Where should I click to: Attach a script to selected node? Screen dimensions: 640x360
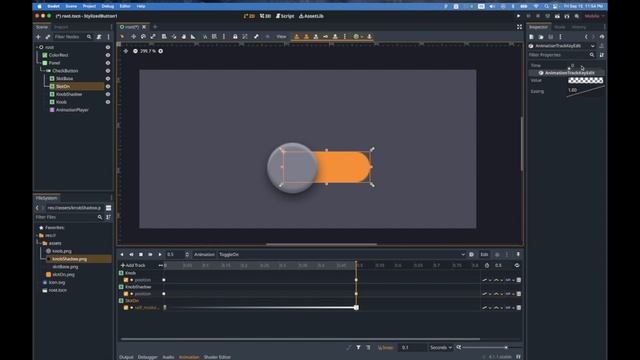tap(99, 37)
